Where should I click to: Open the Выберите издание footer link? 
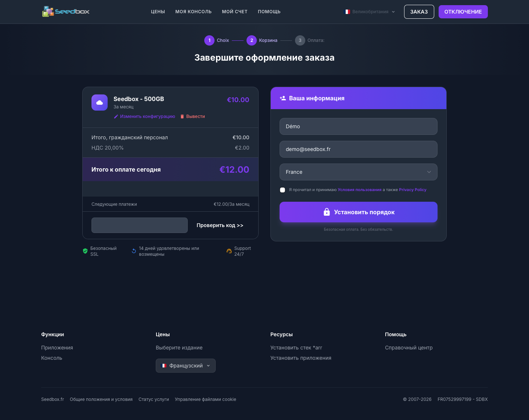179,348
